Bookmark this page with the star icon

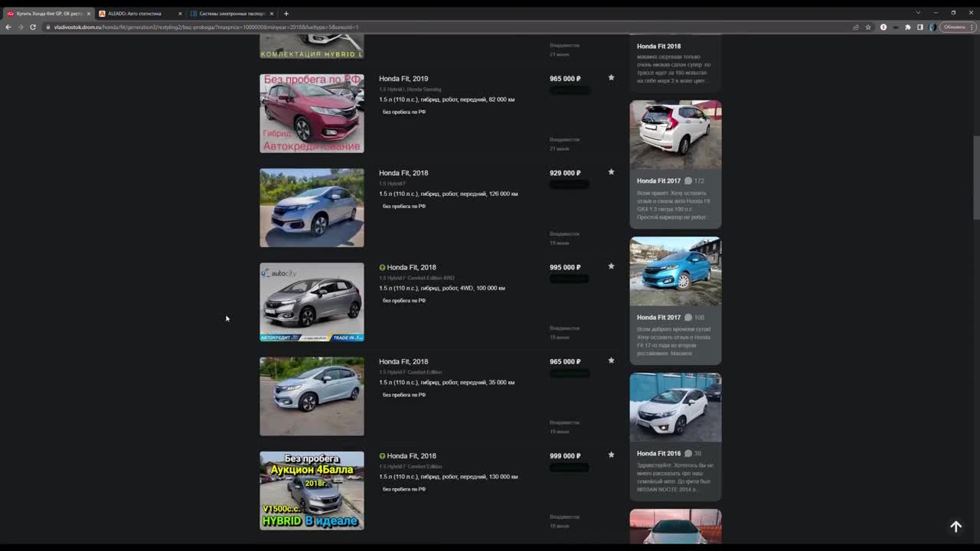click(x=868, y=27)
